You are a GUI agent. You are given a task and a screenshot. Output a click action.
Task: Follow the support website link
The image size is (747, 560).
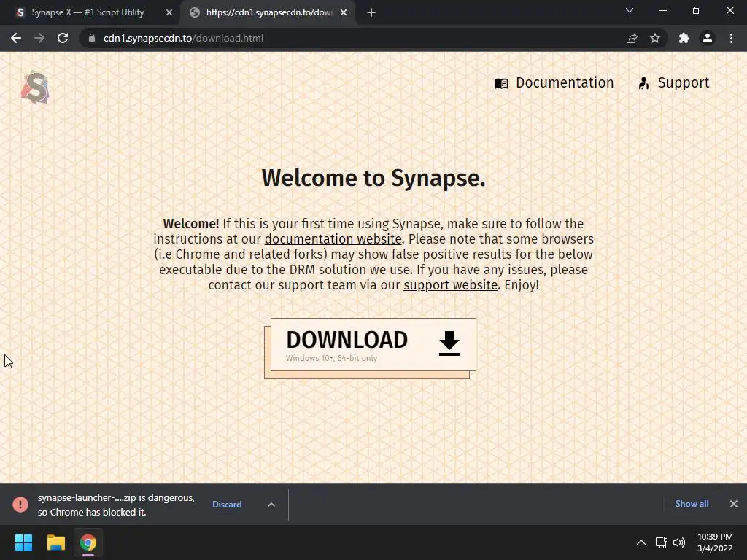click(x=450, y=285)
